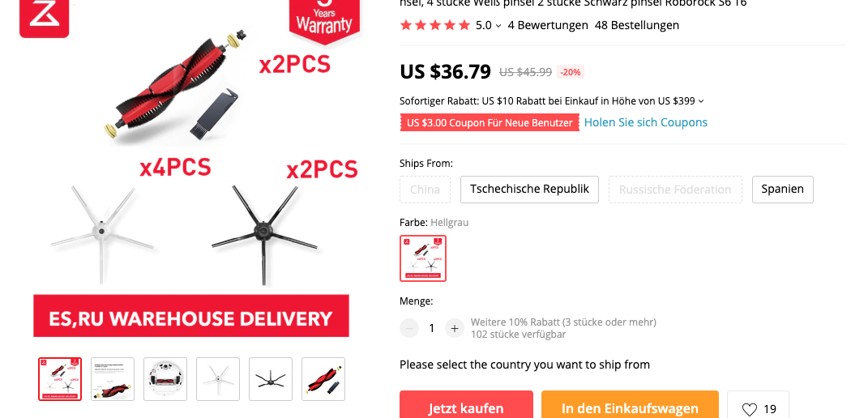Viewport: 868px width, 418px height.
Task: Show second thumbnail with product details
Action: (x=113, y=379)
